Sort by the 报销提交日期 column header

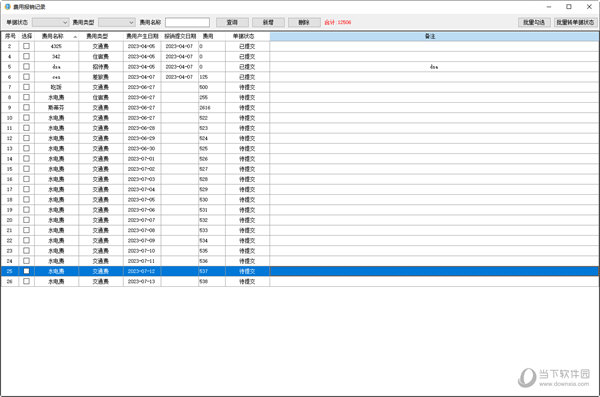click(x=180, y=36)
